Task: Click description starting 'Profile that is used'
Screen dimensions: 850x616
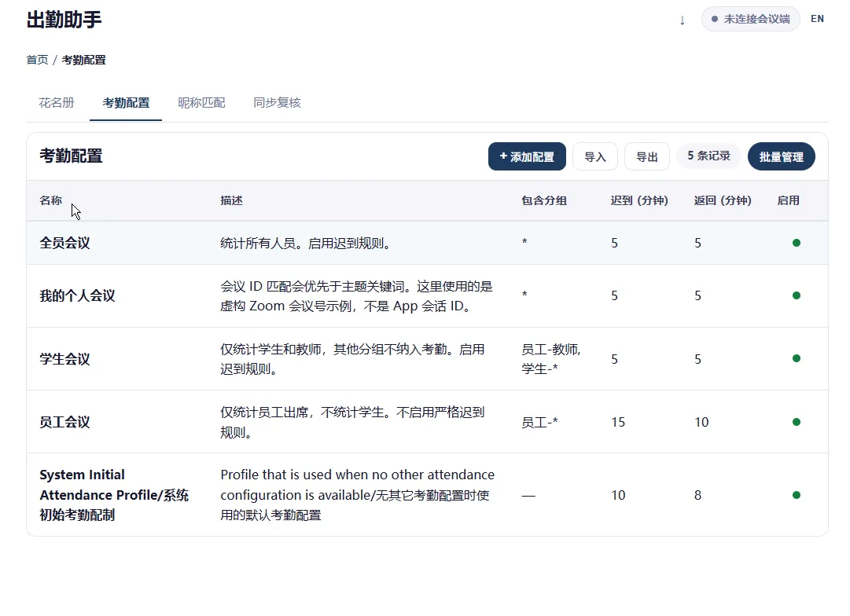Action: click(x=357, y=495)
